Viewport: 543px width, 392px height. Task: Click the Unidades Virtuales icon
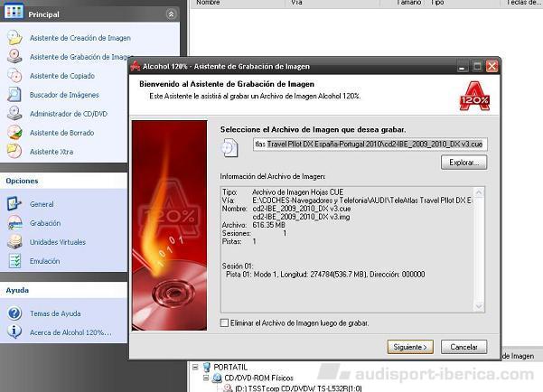(x=14, y=242)
